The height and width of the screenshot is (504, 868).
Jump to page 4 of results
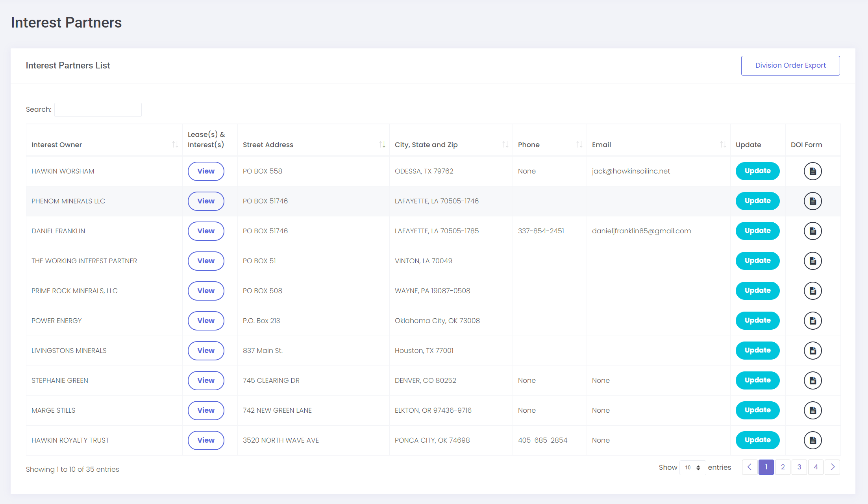816,467
